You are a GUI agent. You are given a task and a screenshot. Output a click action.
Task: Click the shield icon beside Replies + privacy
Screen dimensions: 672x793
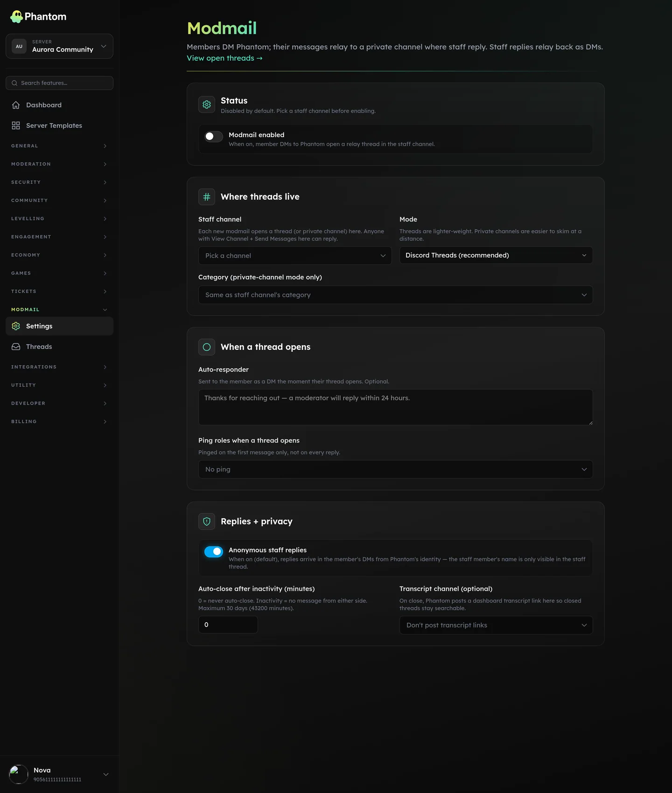207,522
